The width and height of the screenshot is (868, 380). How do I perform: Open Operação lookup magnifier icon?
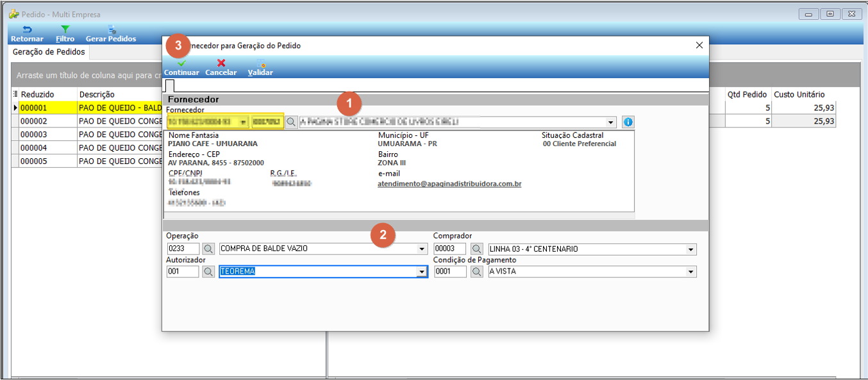(x=209, y=249)
